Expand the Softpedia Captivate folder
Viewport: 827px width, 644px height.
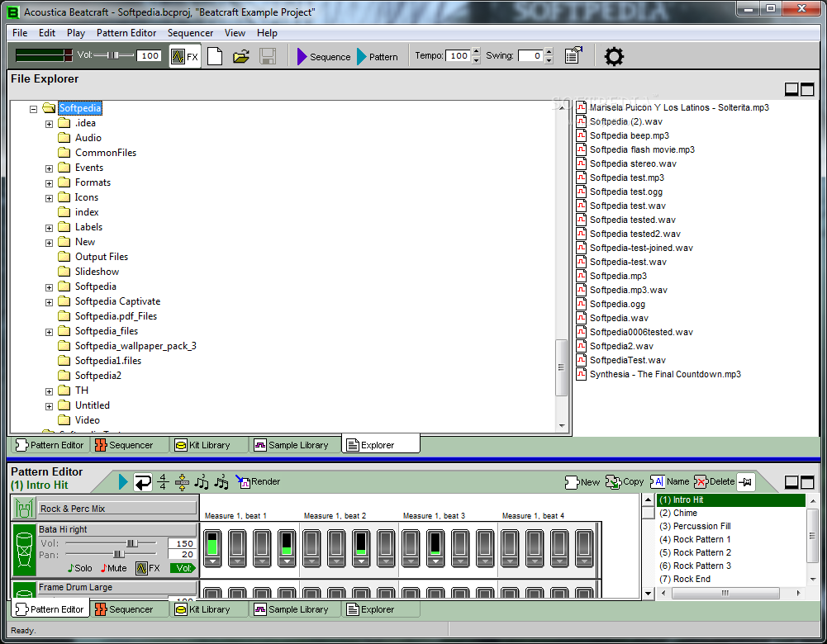click(49, 302)
